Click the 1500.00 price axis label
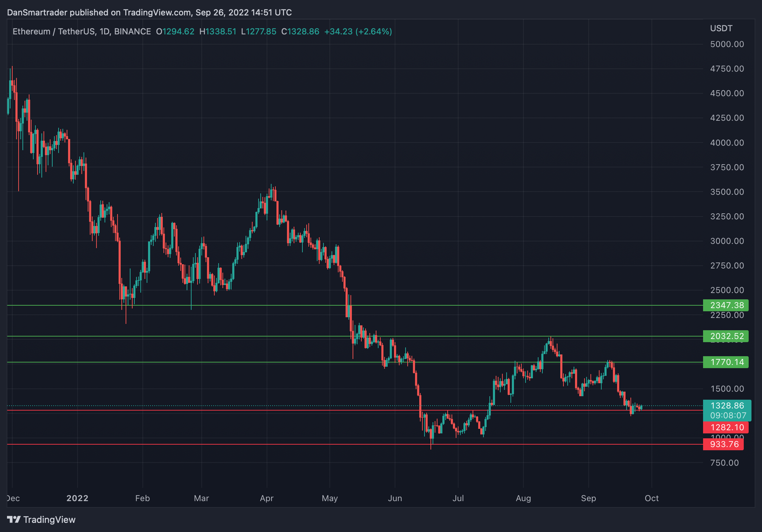Viewport: 762px width, 532px height. pos(727,389)
